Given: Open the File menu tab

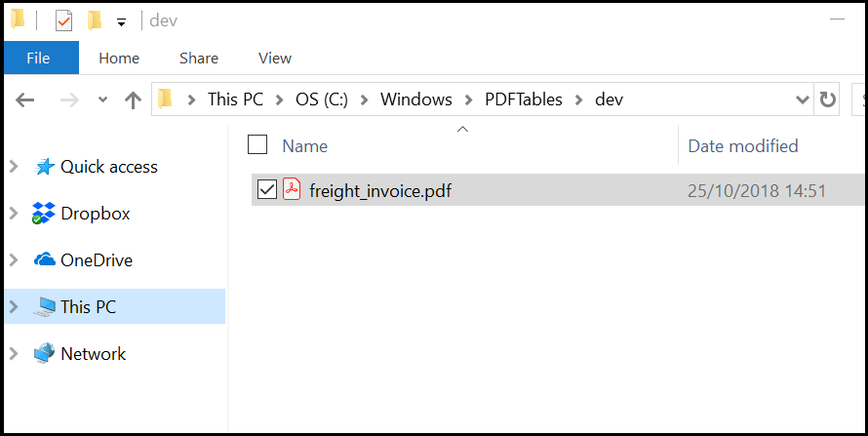Looking at the screenshot, I should tap(38, 59).
